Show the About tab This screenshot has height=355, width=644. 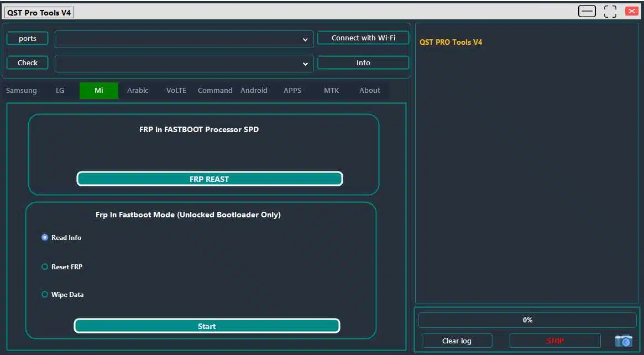pyautogui.click(x=370, y=90)
